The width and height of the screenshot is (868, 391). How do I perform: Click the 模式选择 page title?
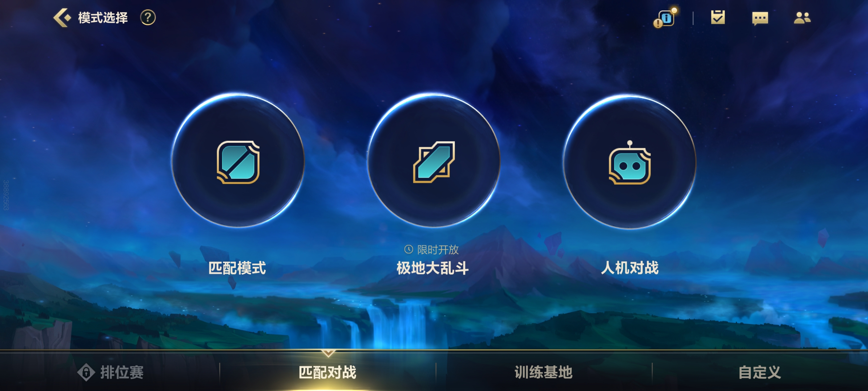tap(103, 18)
